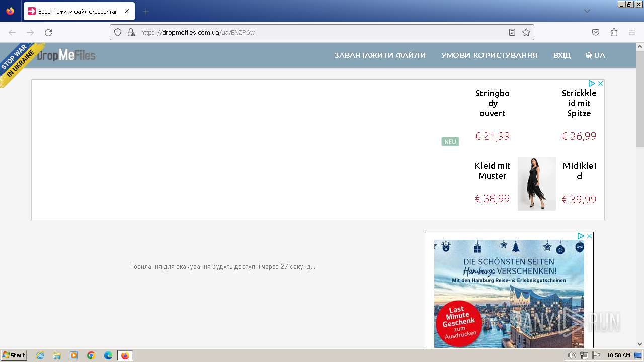Open AdChoices icon on top banner ad
The width and height of the screenshot is (644, 362).
coord(592,84)
